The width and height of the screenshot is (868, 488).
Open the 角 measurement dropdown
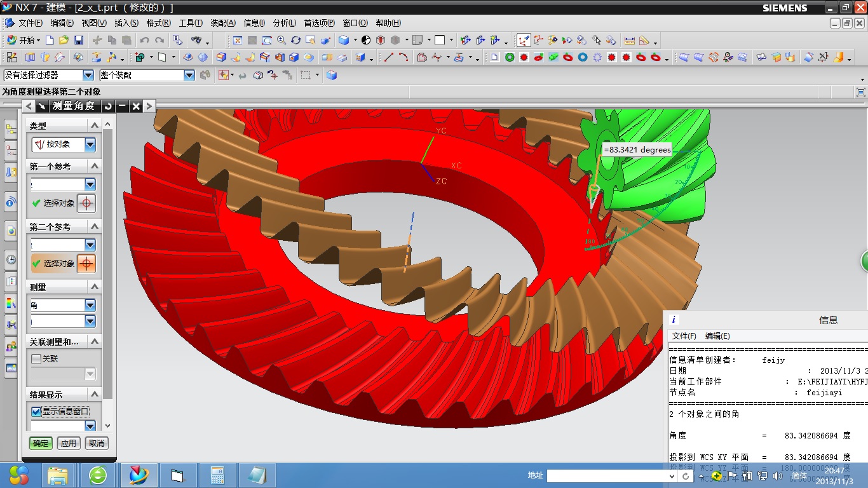[x=90, y=305]
